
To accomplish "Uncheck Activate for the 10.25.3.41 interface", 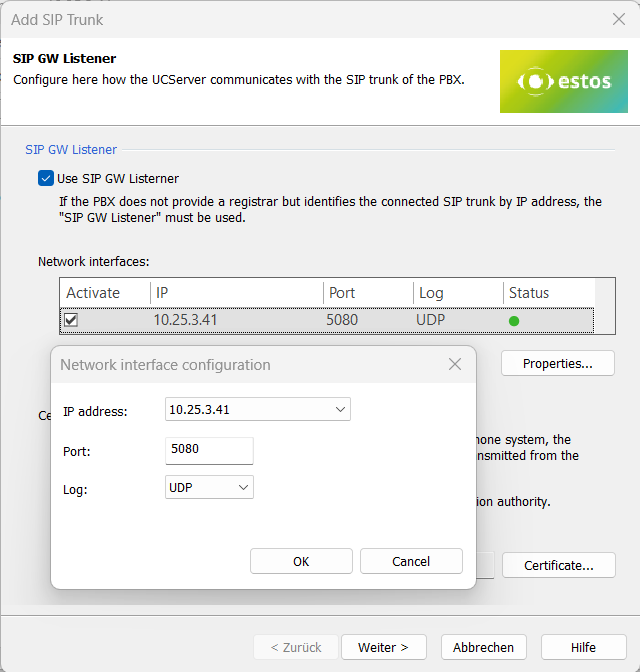I will [x=72, y=321].
